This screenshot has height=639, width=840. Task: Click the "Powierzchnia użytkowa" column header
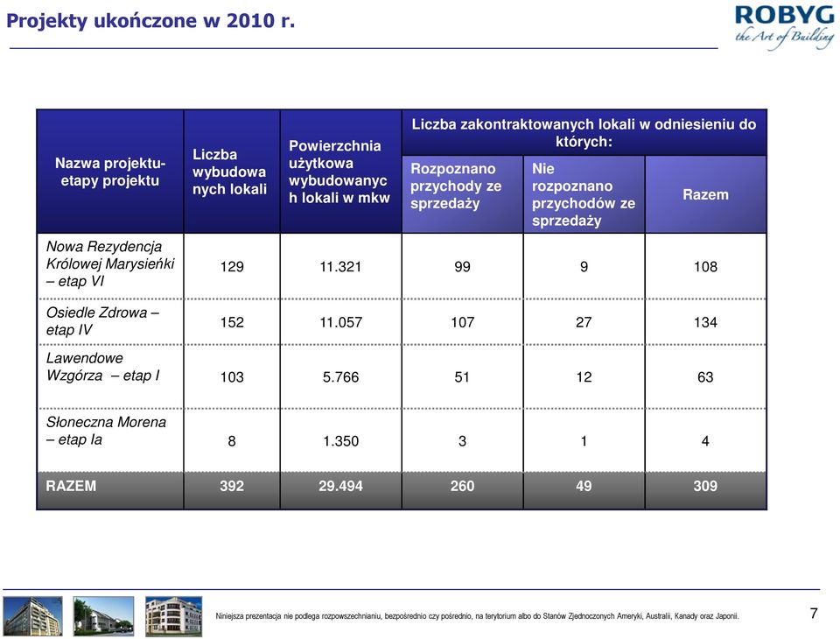coord(340,172)
